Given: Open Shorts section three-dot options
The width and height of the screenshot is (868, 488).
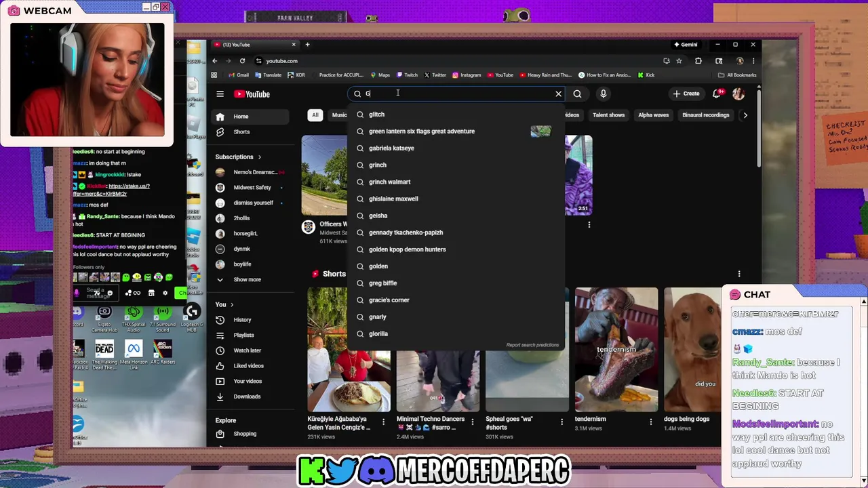Looking at the screenshot, I should click(x=739, y=274).
